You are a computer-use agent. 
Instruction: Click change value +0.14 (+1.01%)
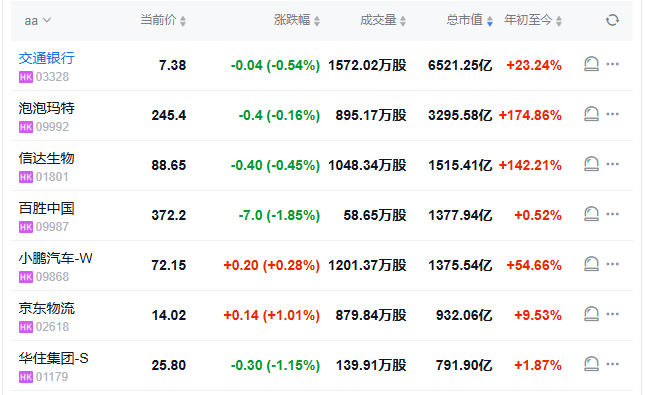[x=271, y=316]
